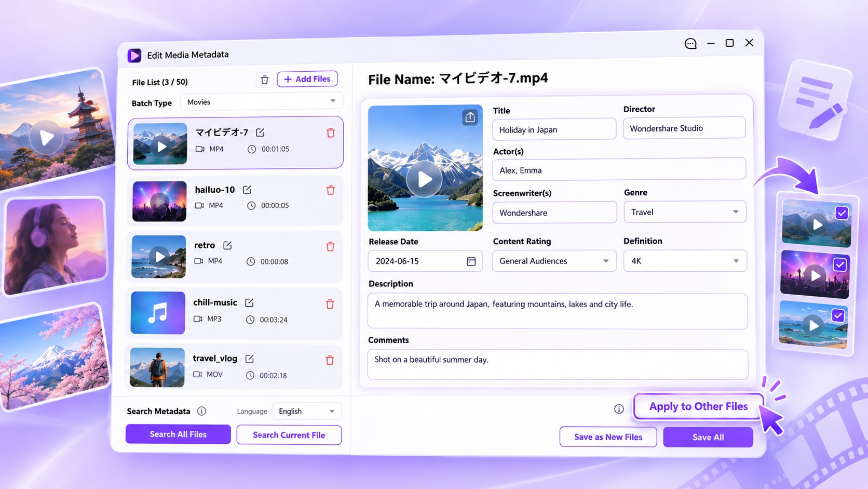Image resolution: width=868 pixels, height=489 pixels.
Task: Click the upload cover icon on preview
Action: click(x=470, y=117)
